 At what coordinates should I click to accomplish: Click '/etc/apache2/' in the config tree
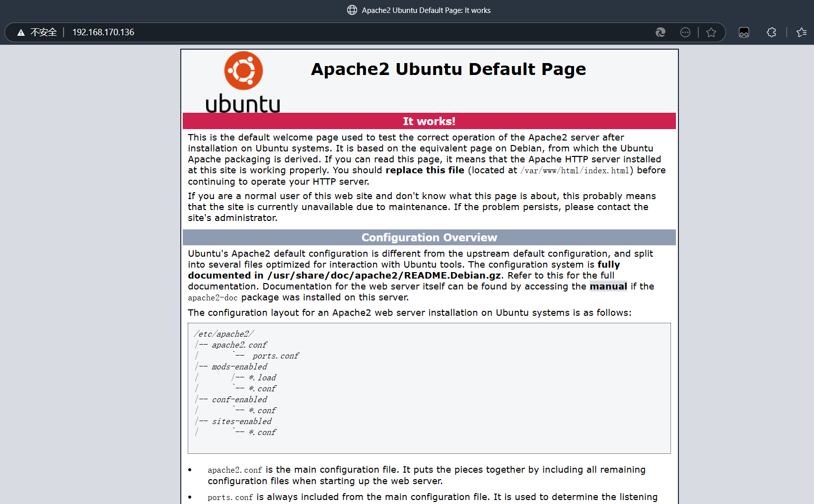pyautogui.click(x=224, y=334)
